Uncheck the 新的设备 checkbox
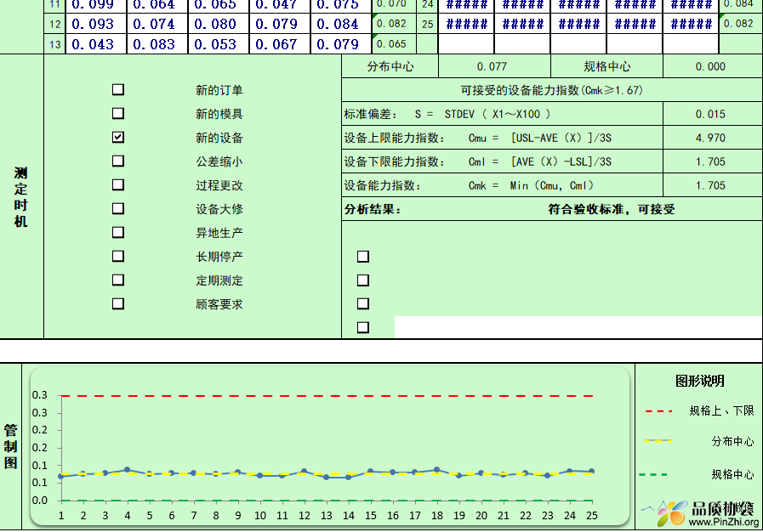Viewport: 763px width, 532px height. pyautogui.click(x=117, y=137)
